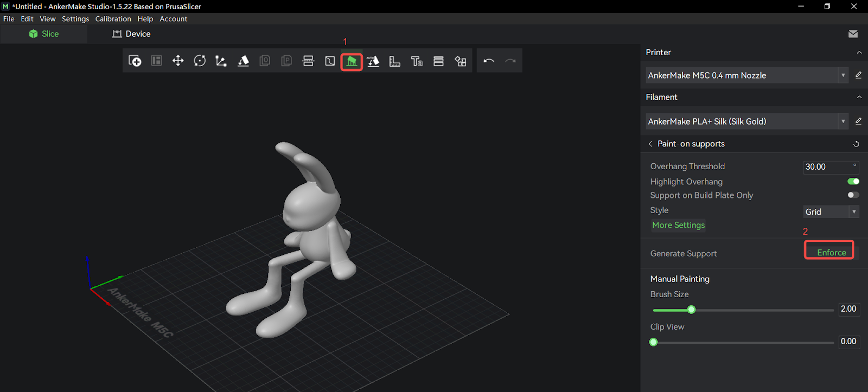Open the More Settings link

tap(678, 225)
